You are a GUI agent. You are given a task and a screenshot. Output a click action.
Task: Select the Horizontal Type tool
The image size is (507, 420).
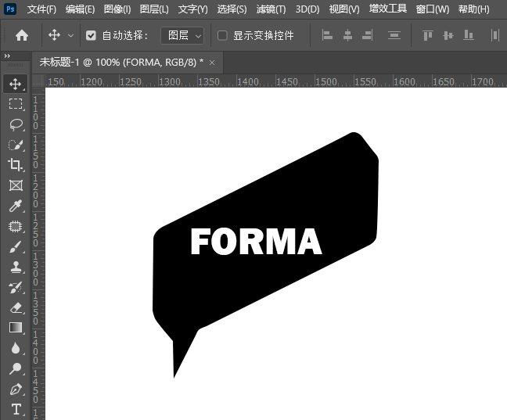[16, 409]
